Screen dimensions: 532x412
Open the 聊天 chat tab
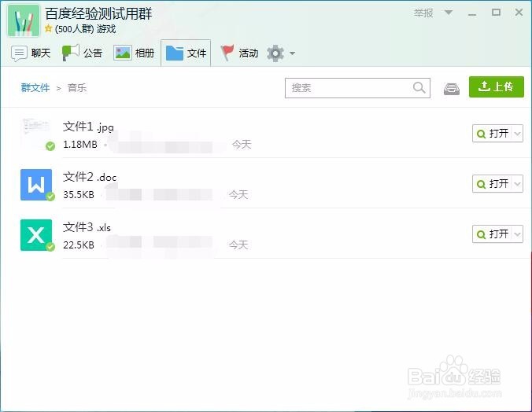pos(31,53)
